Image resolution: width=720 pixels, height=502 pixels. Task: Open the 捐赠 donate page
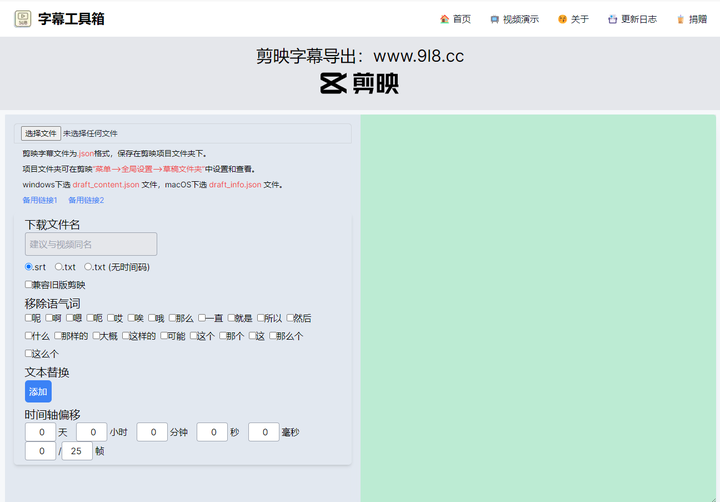point(692,19)
